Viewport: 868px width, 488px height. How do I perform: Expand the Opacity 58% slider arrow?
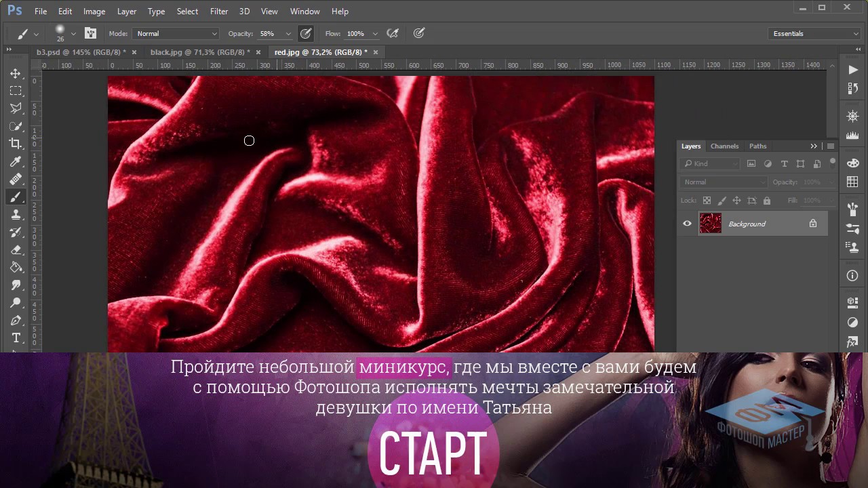click(288, 33)
